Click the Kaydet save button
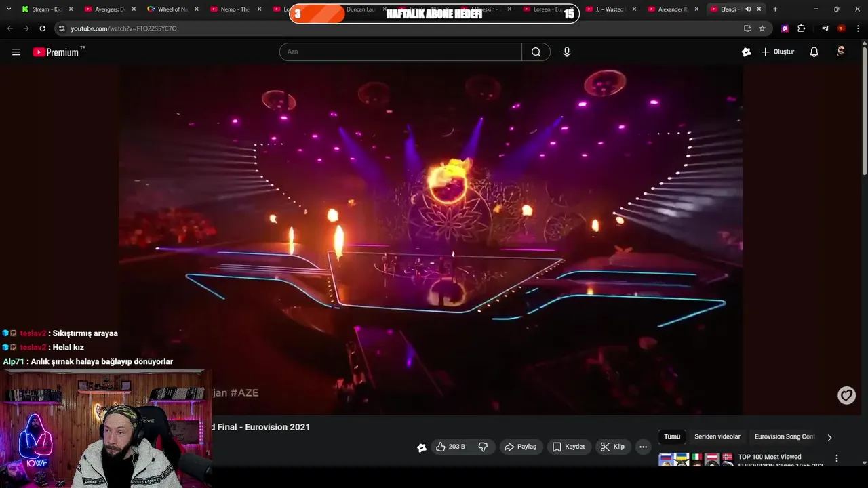This screenshot has width=868, height=488. pyautogui.click(x=569, y=447)
